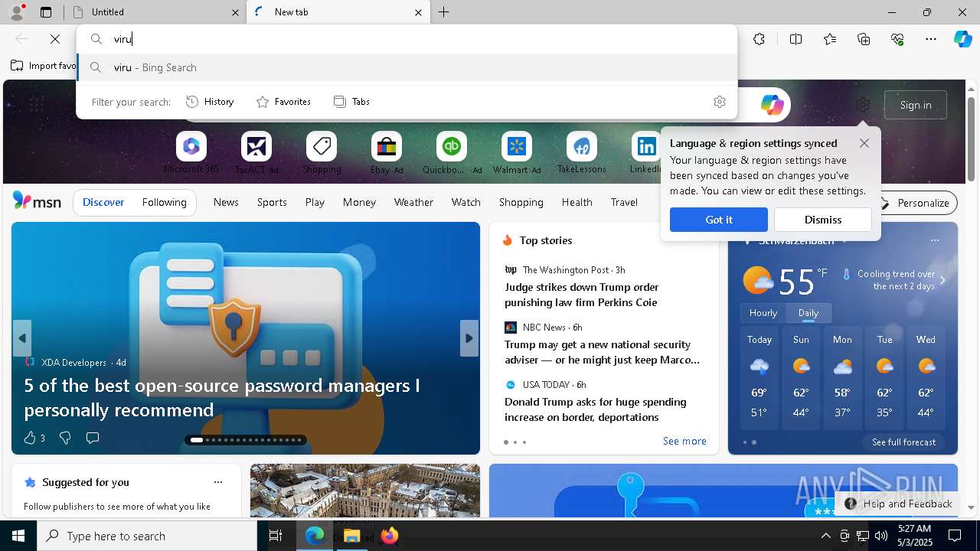Viewport: 980px width, 551px height.
Task: Show next carousel story with right arrow
Action: [x=469, y=338]
